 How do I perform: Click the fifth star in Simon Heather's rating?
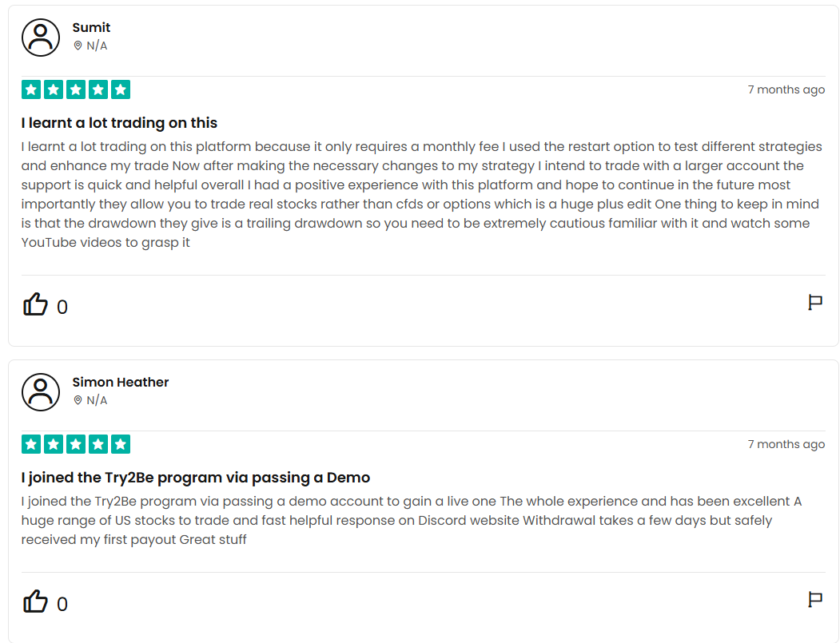click(x=121, y=444)
